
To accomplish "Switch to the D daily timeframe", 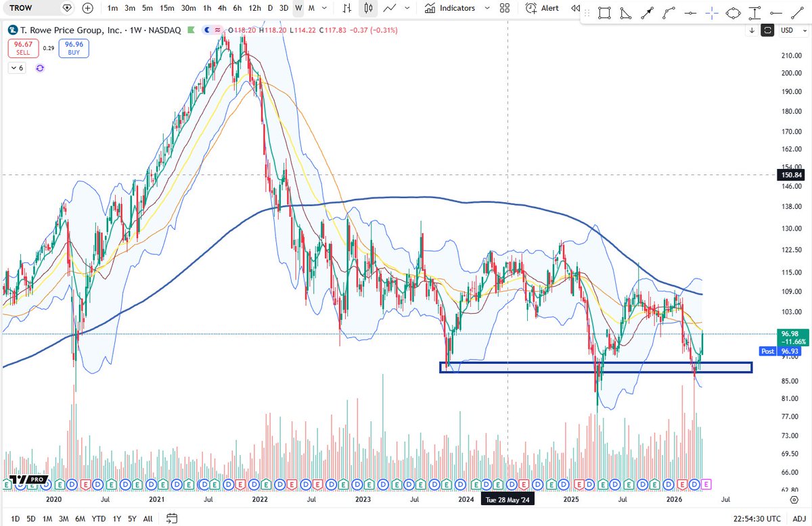I will [270, 8].
